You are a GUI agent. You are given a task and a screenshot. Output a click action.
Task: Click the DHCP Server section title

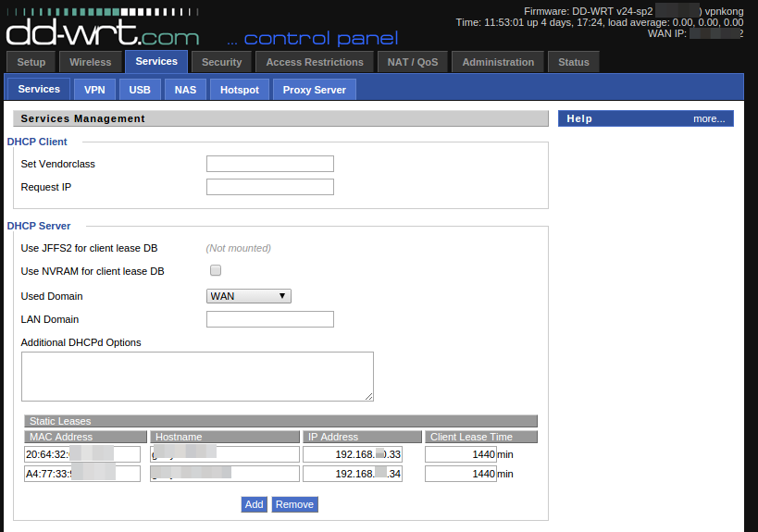click(x=39, y=226)
